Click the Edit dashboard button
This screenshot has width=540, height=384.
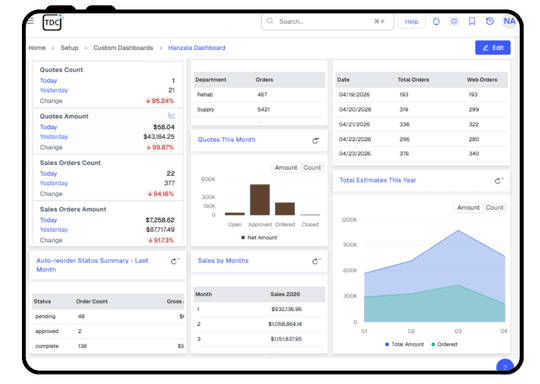pyautogui.click(x=493, y=48)
